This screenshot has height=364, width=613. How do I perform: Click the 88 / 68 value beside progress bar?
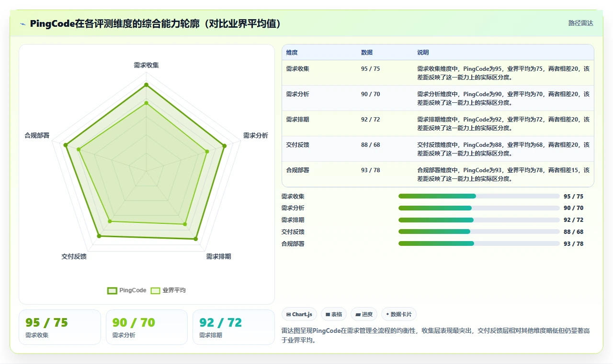point(574,232)
